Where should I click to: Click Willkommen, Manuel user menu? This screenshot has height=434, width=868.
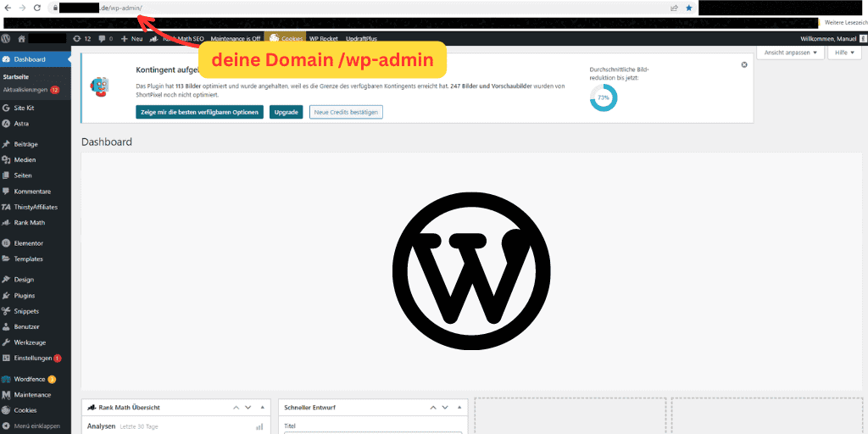832,39
